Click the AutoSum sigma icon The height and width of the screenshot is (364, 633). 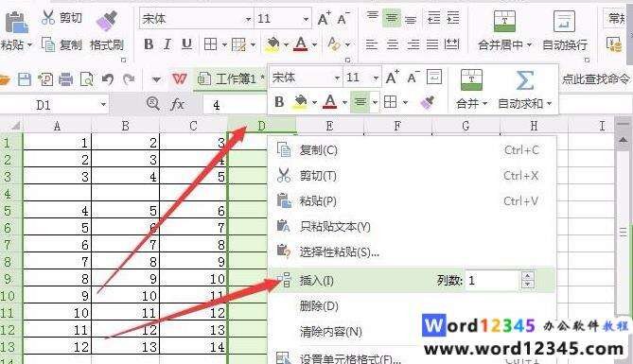524,80
